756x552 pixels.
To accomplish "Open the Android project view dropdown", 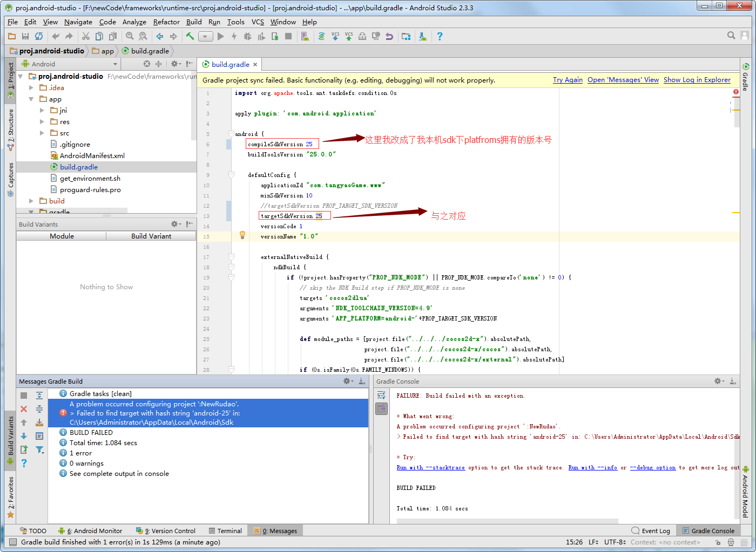I will click(115, 64).
